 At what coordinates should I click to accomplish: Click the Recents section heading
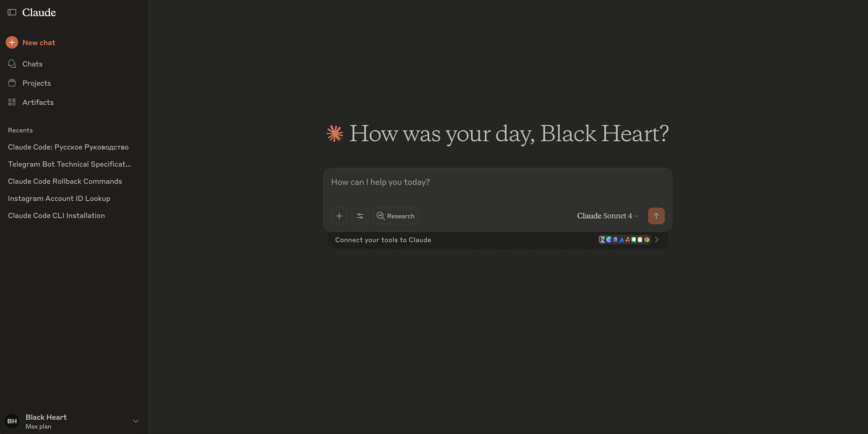click(x=20, y=130)
